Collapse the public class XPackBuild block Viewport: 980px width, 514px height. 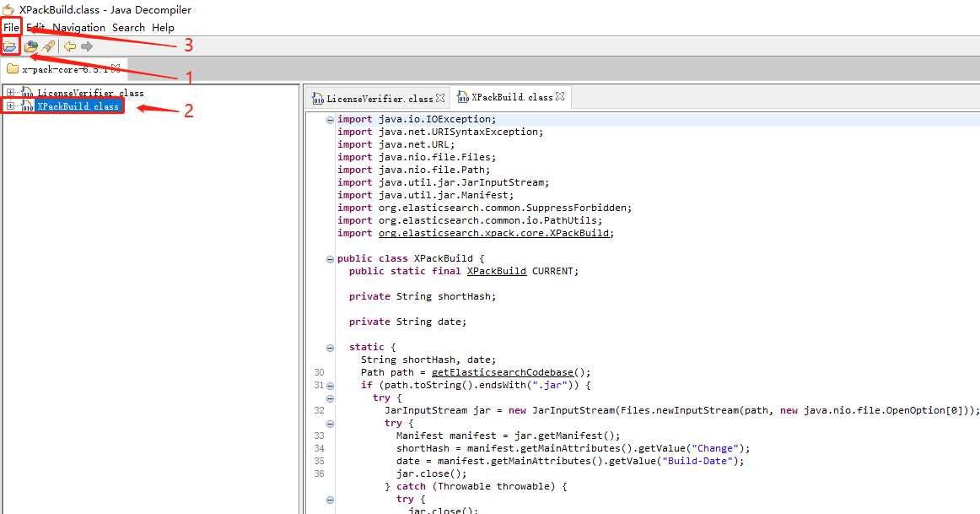pos(330,259)
